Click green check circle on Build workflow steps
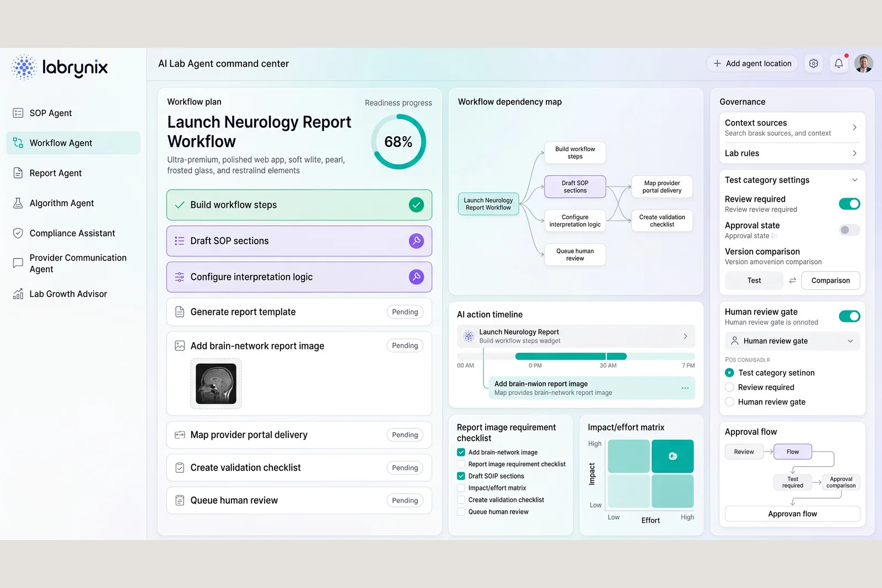882x588 pixels. 416,205
